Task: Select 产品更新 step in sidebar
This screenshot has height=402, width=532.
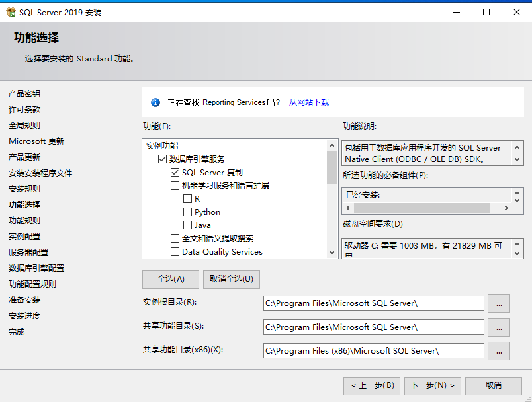Action: pyautogui.click(x=24, y=157)
